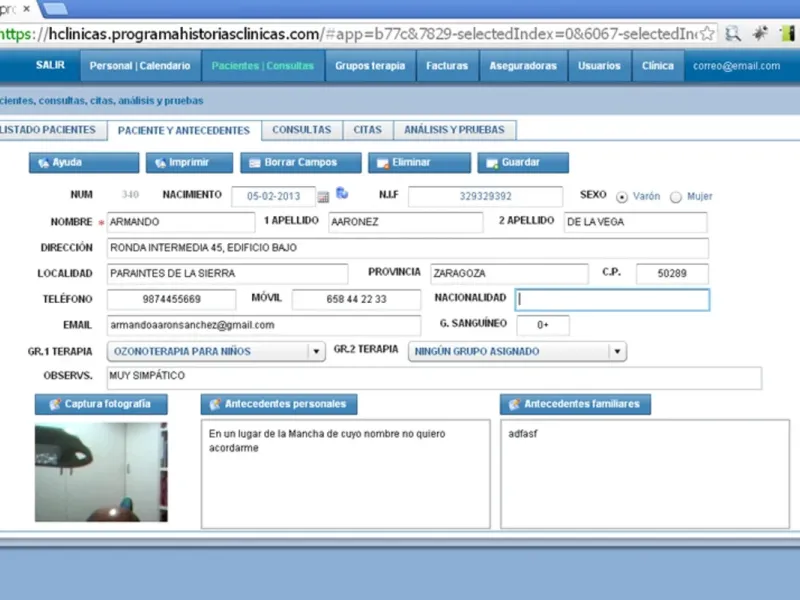Viewport: 800px width, 600px height.
Task: Click the bug extension icon in the browser toolbar
Action: [x=760, y=34]
